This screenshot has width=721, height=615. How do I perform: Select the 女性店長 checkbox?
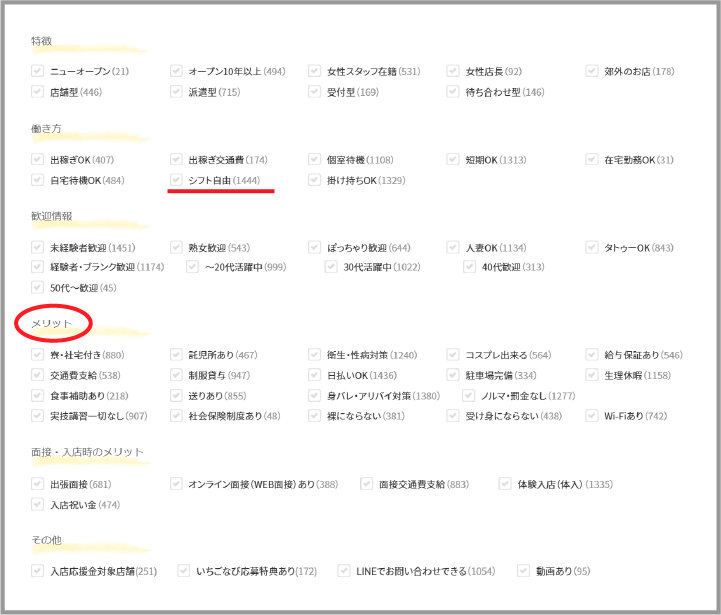click(454, 72)
